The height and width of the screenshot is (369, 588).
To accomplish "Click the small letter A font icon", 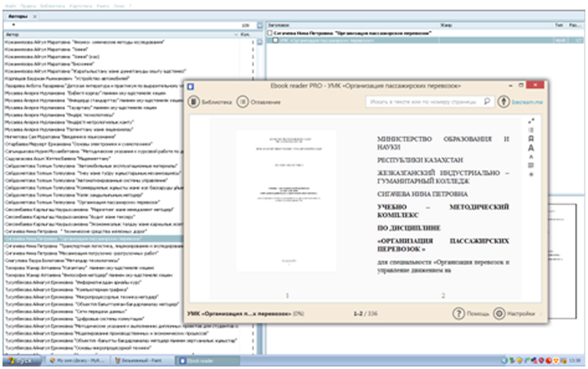I will (531, 157).
